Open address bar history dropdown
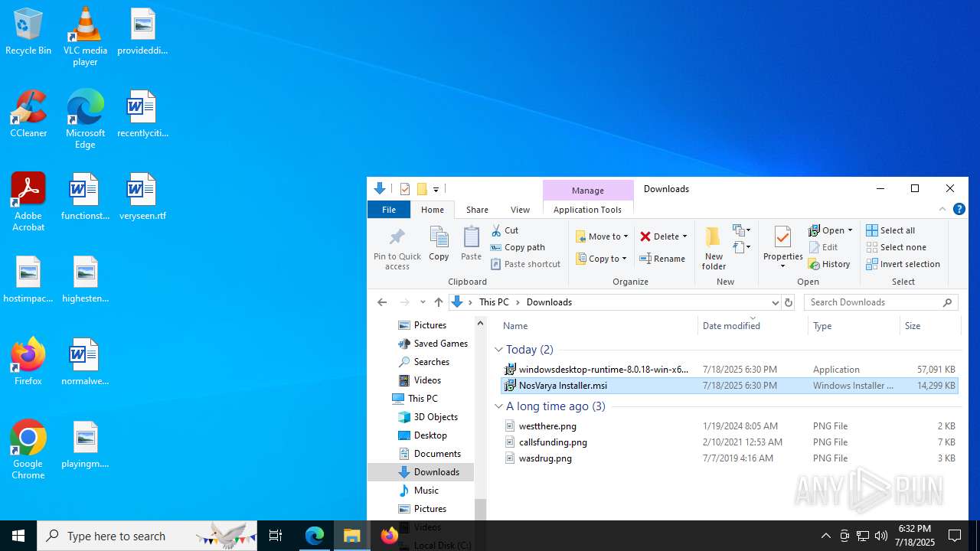Image resolution: width=980 pixels, height=551 pixels. click(775, 302)
